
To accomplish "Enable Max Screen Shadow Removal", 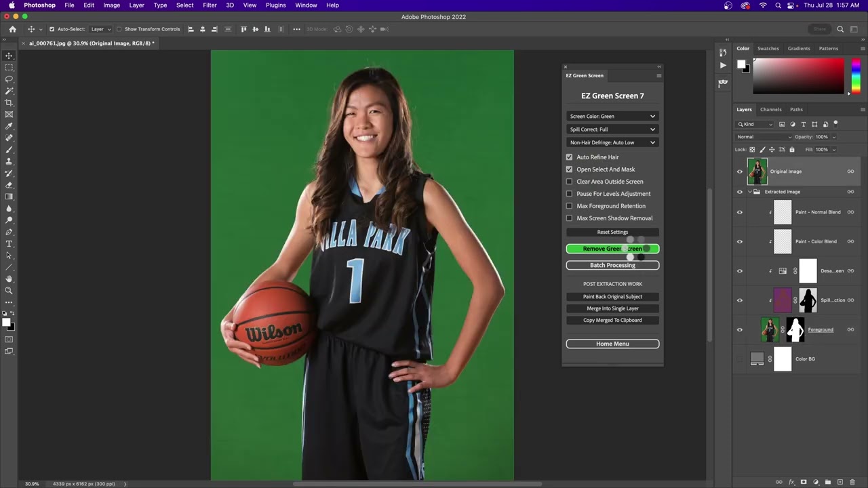I will pyautogui.click(x=570, y=218).
